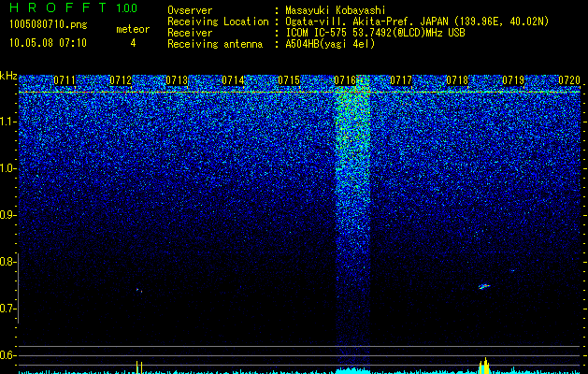Click the date stamp 10.05.08 07:10
Screen dimensions: 588x374
pos(48,43)
